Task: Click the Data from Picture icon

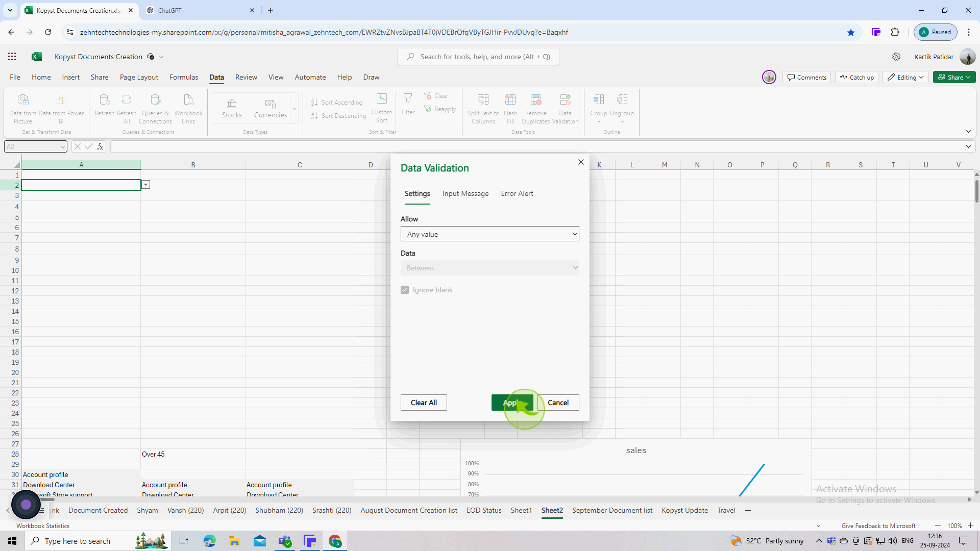Action: [22, 99]
